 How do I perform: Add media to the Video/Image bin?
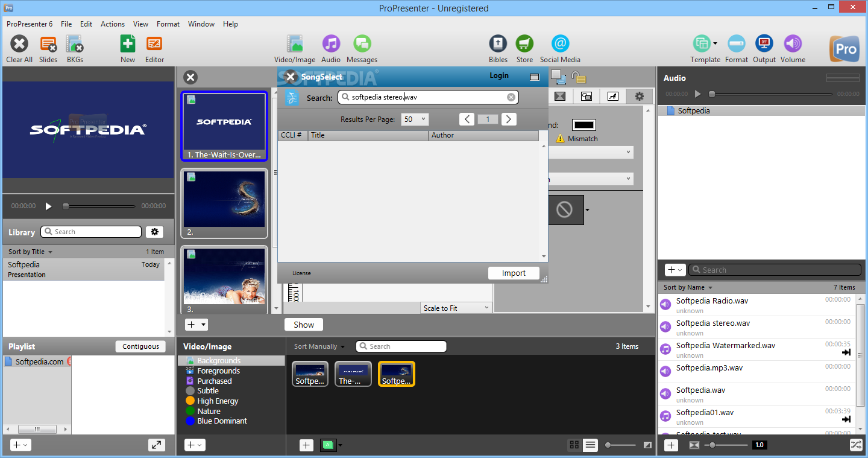pos(306,445)
